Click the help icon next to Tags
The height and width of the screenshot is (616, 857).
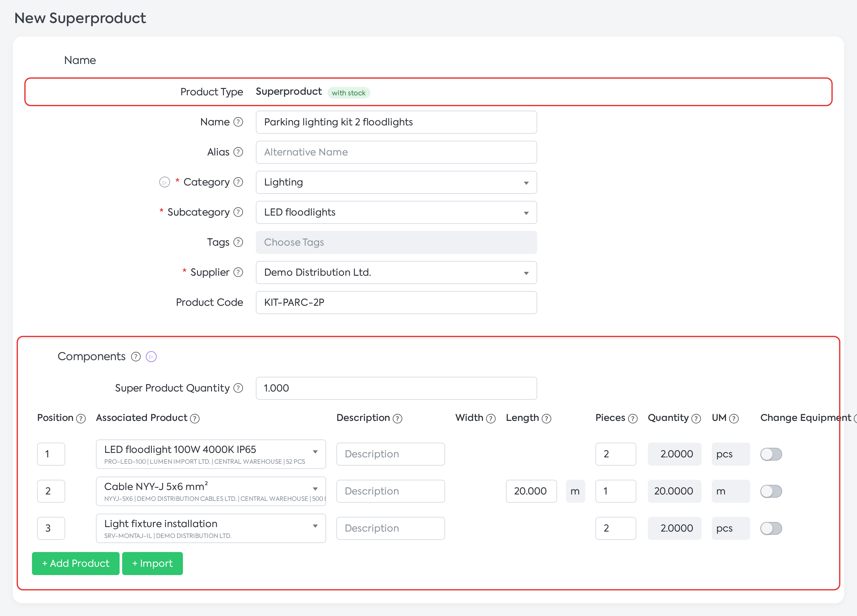coord(238,242)
